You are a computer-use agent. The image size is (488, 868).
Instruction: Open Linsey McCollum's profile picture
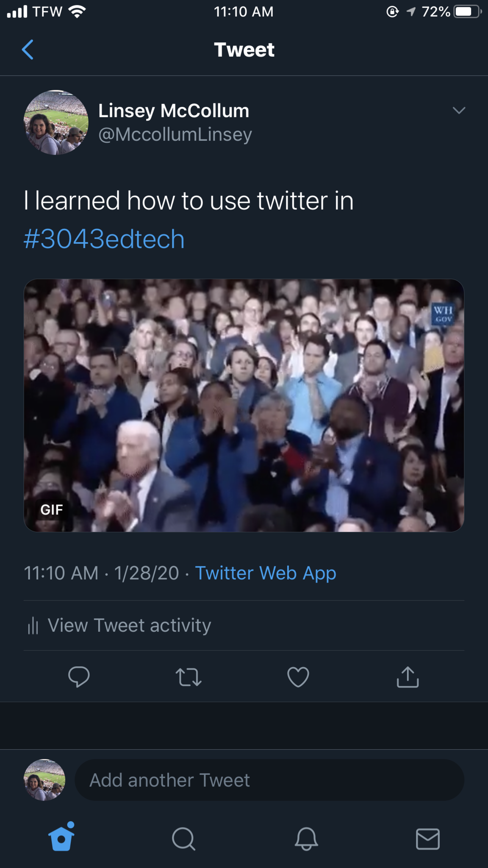click(56, 122)
